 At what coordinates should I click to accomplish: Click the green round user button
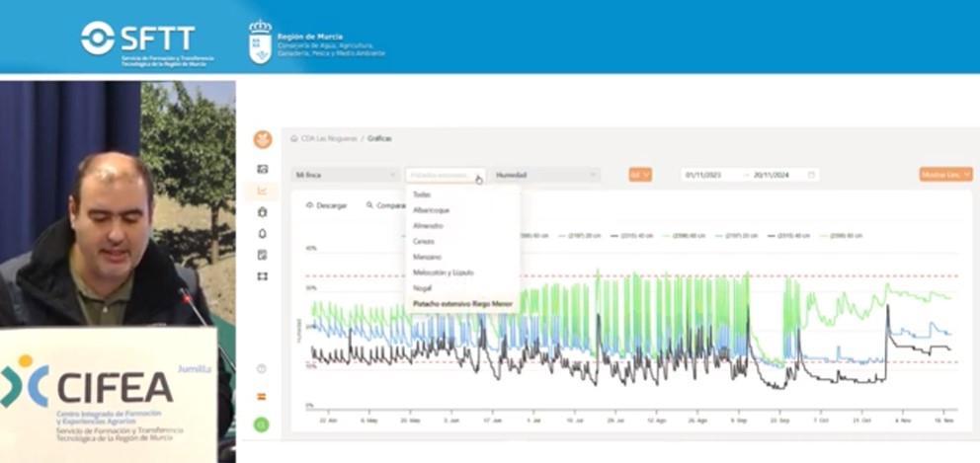click(262, 424)
